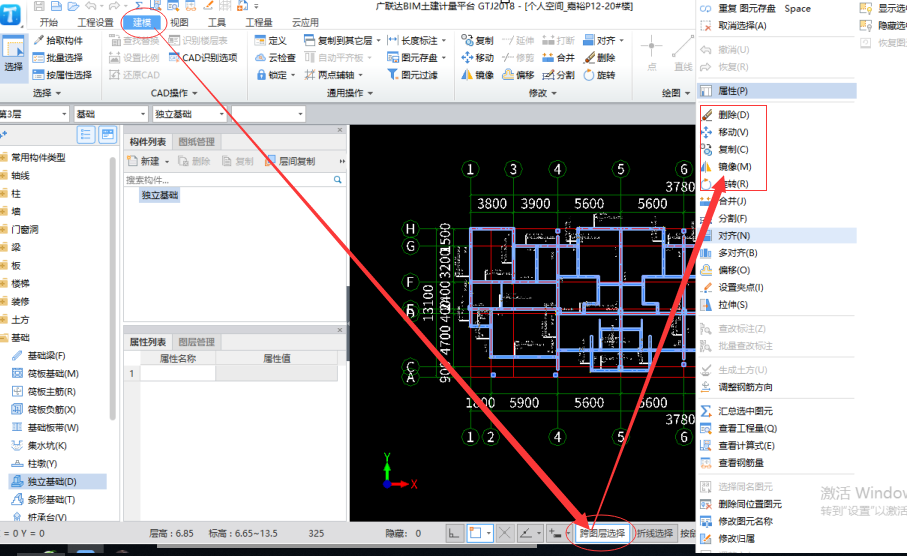The height and width of the screenshot is (556, 907).
Task: Open the 开始 ribbon tab
Action: [49, 23]
